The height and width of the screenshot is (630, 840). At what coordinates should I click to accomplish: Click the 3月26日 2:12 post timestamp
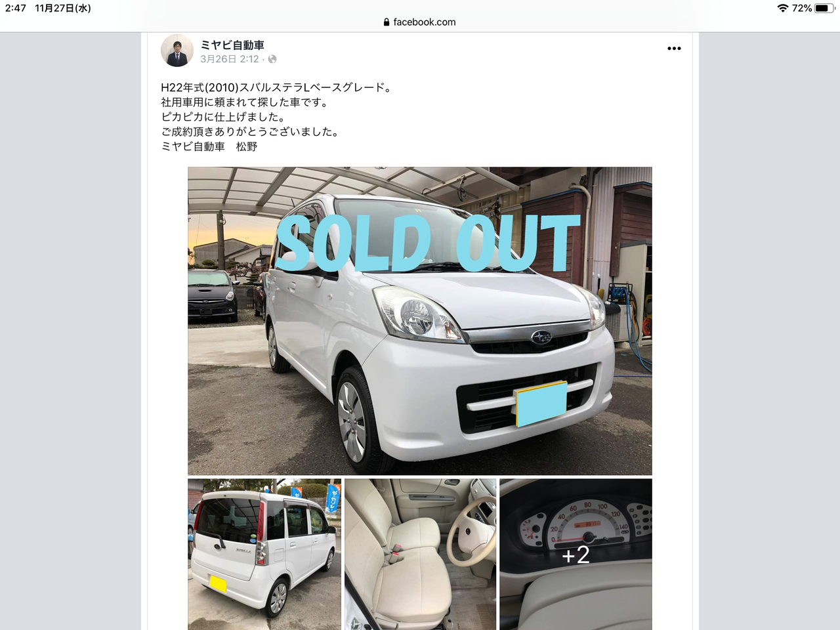tap(230, 59)
